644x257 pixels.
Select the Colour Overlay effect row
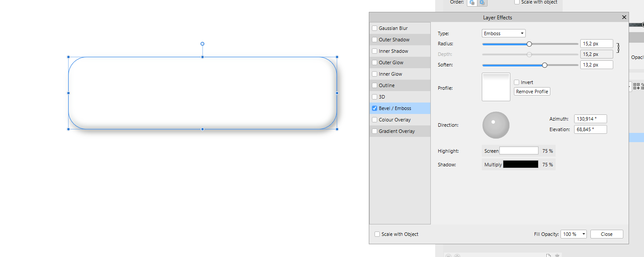[400, 120]
